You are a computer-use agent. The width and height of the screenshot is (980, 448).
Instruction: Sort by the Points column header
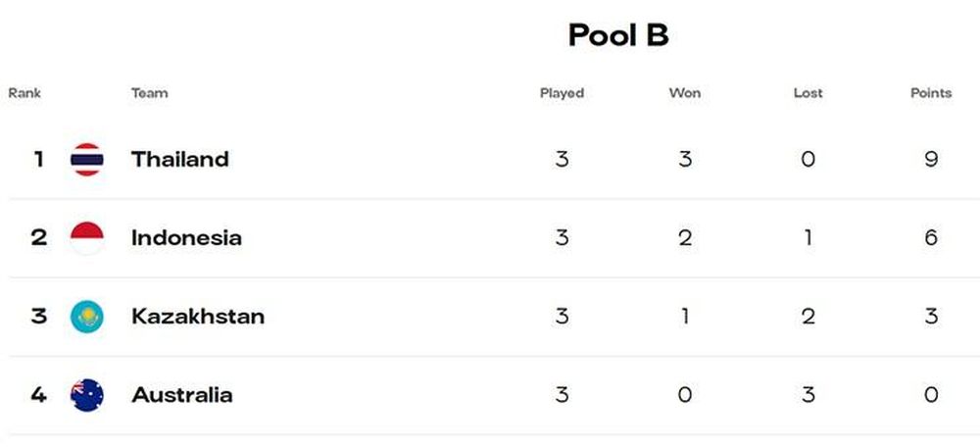point(931,93)
